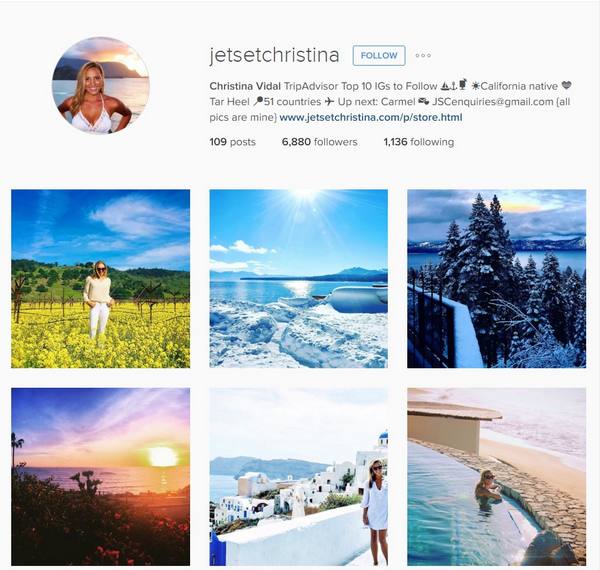View the 1,136 following list
The height and width of the screenshot is (570, 600).
[419, 142]
